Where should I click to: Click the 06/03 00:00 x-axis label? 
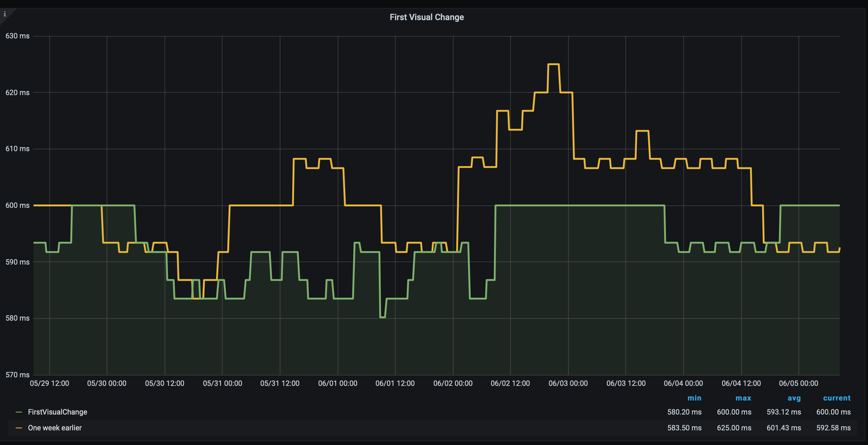click(568, 383)
